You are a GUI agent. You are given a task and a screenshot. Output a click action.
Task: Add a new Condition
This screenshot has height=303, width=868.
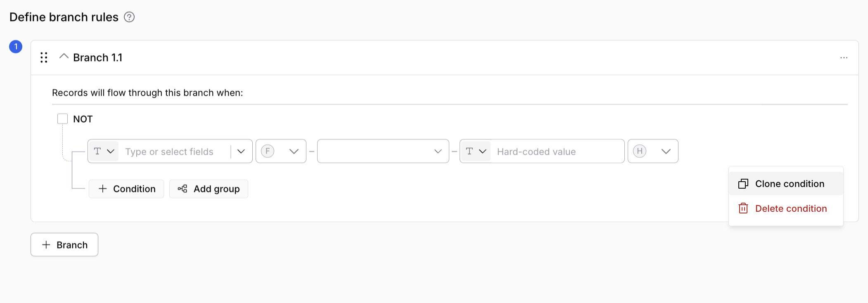tap(126, 189)
